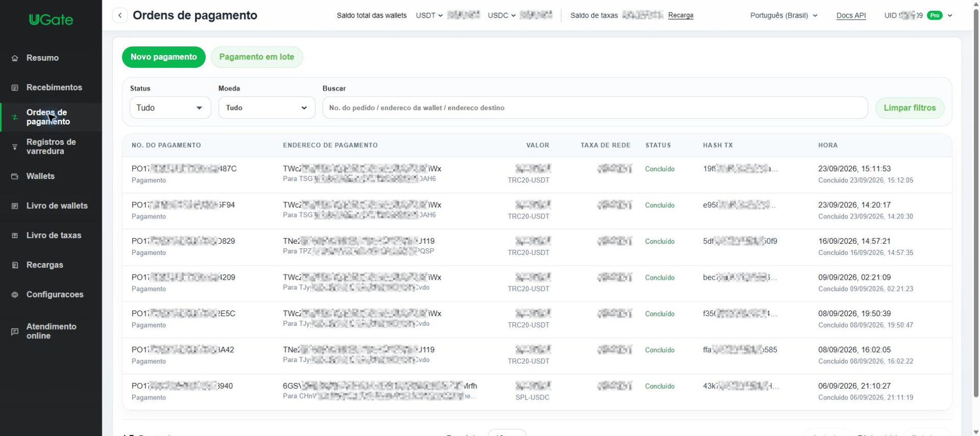The image size is (980, 436).
Task: Click the HASH TX column header
Action: [x=718, y=145]
